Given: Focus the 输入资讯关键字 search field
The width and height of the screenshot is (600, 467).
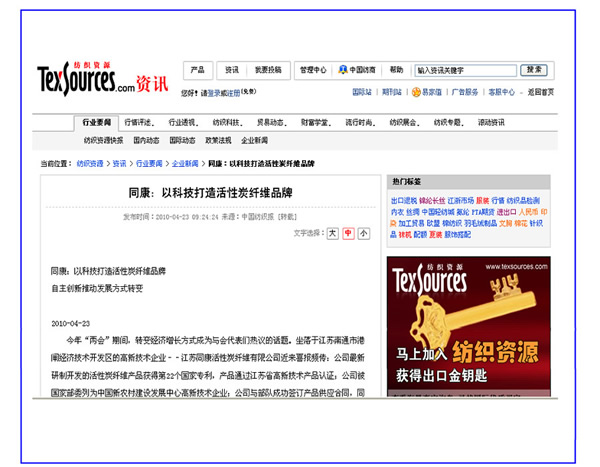Looking at the screenshot, I should click(x=464, y=71).
